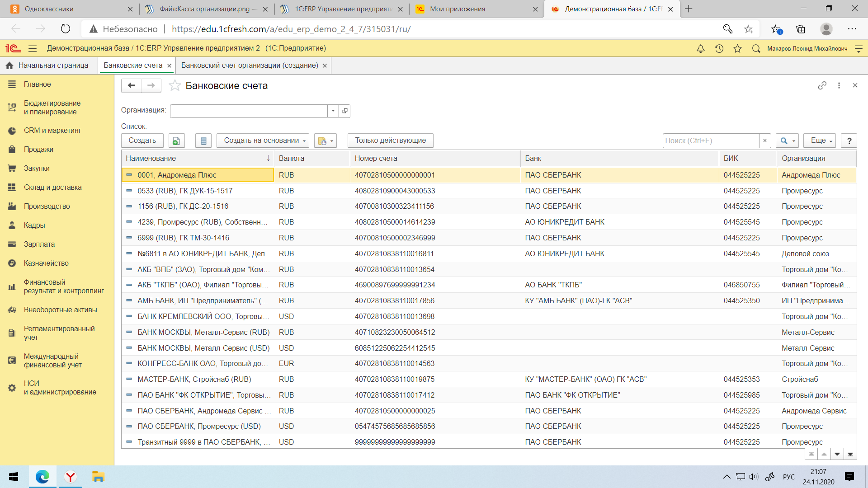
Task: Open the Зарплата section
Action: (x=57, y=244)
